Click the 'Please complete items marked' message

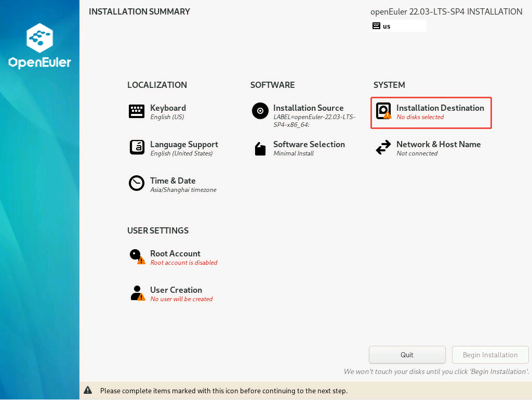coord(224,391)
